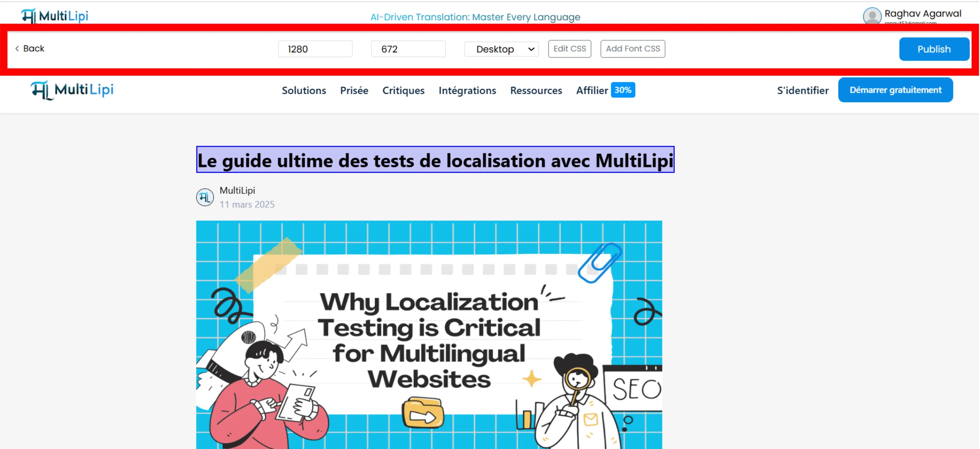Viewport: 980px width, 449px height.
Task: Open the Intégrations menu
Action: point(467,90)
